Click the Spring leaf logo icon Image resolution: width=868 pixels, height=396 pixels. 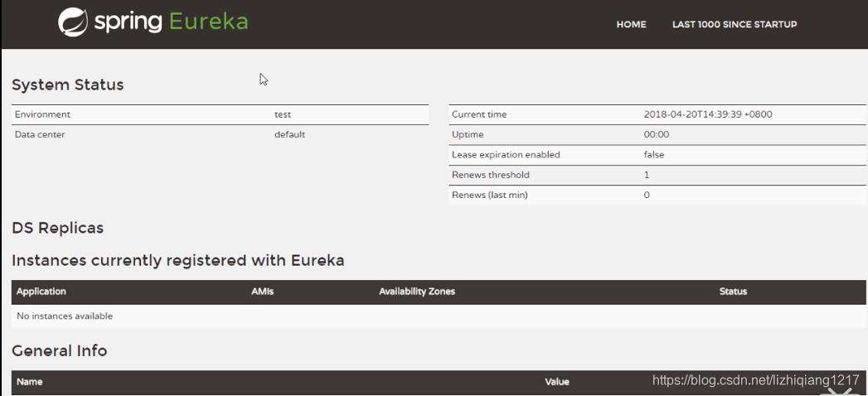click(73, 22)
